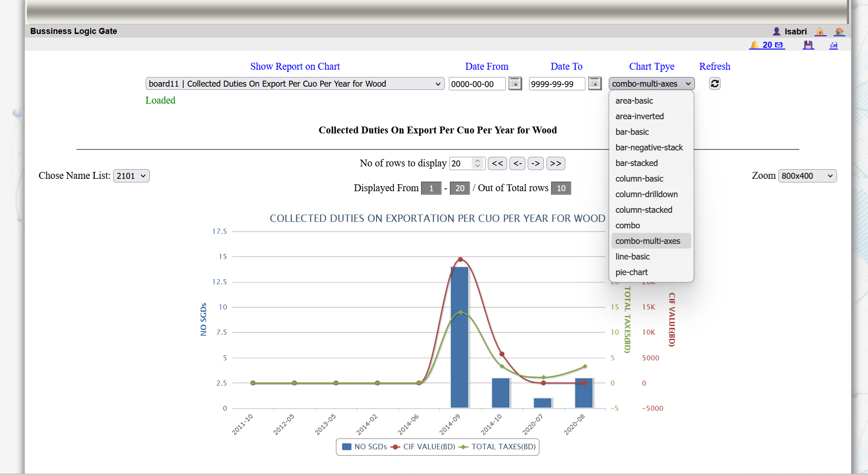
Task: Open the Zoom 800x400 dropdown
Action: click(x=807, y=176)
